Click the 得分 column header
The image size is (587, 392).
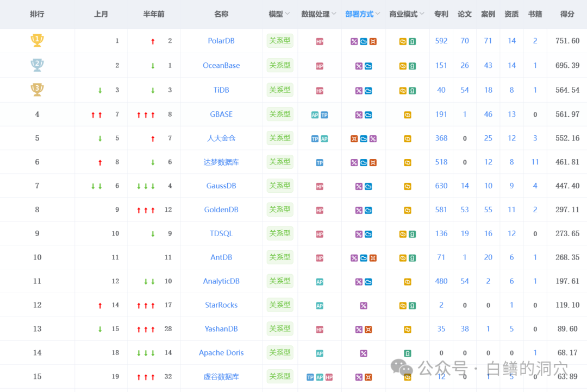click(567, 14)
